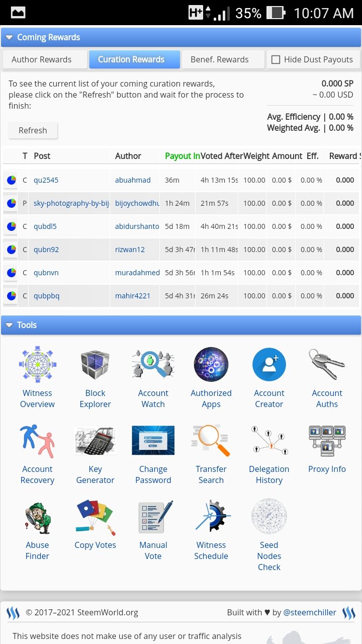Open the sky-photography-by-bij post link
This screenshot has height=644, width=362.
tap(71, 203)
